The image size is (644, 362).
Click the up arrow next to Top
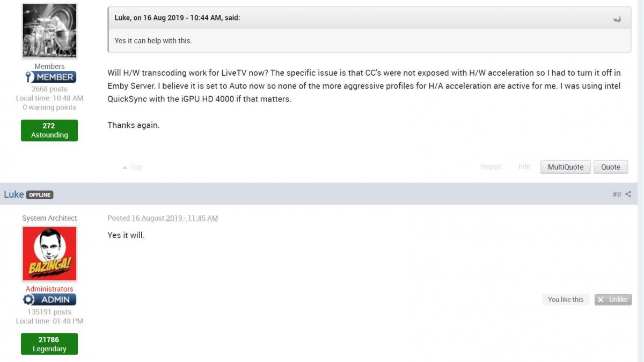coord(125,167)
